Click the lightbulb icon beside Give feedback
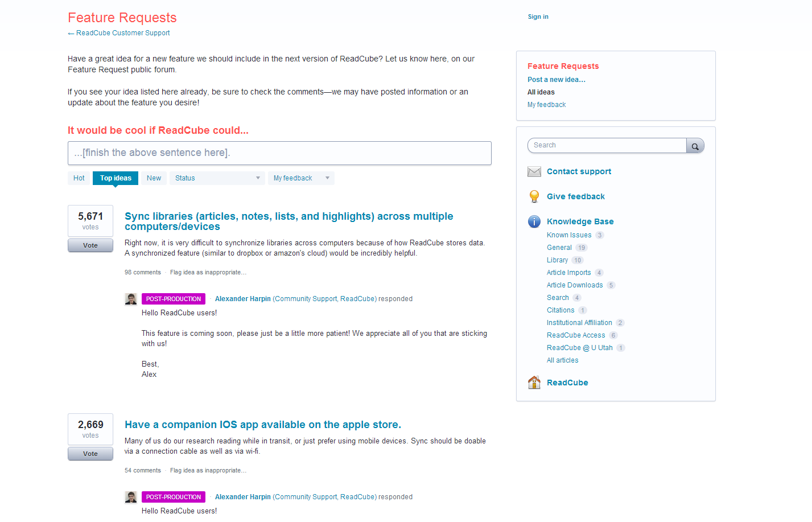Image resolution: width=812 pixels, height=522 pixels. coord(534,196)
